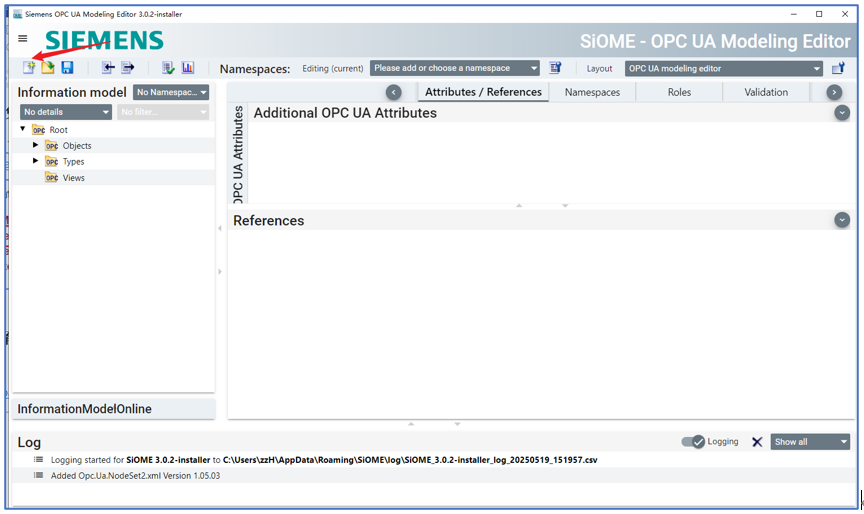Viewport: 864px width, 514px height.
Task: Open an existing project file
Action: pos(48,67)
